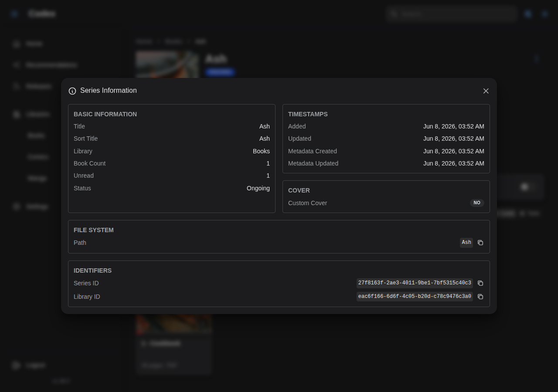The height and width of the screenshot is (392, 558).
Task: Select the Series ID string starting 27f8163f
Action: 415,283
